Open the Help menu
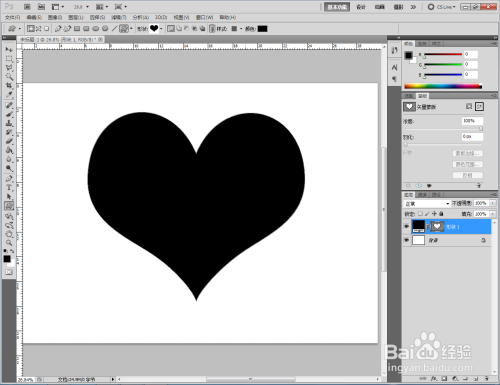 click(x=228, y=17)
